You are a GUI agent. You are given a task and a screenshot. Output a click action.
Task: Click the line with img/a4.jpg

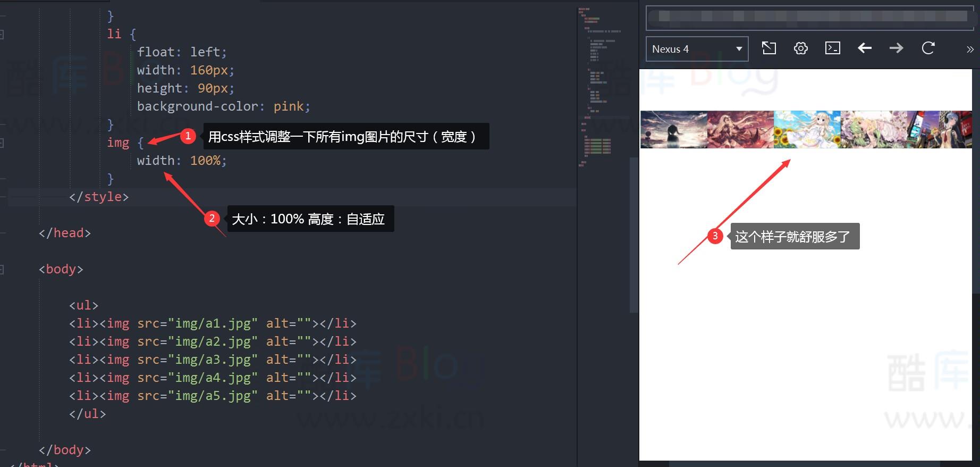point(213,378)
